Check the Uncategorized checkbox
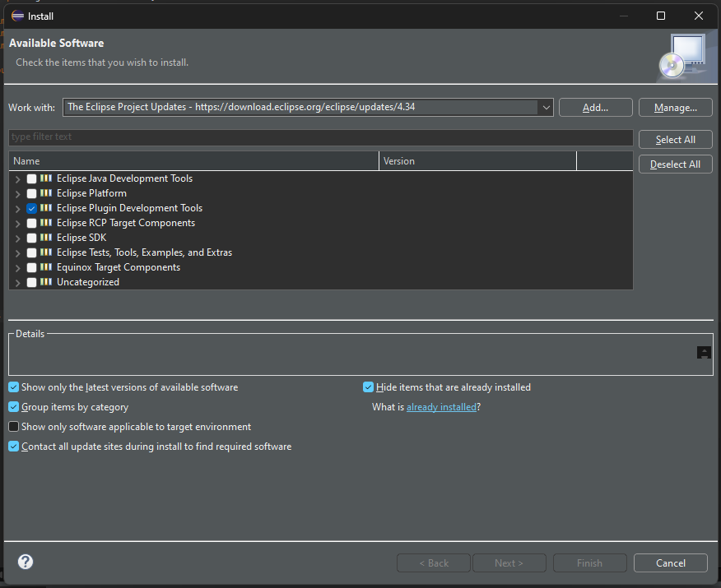This screenshot has height=588, width=721. tap(32, 283)
